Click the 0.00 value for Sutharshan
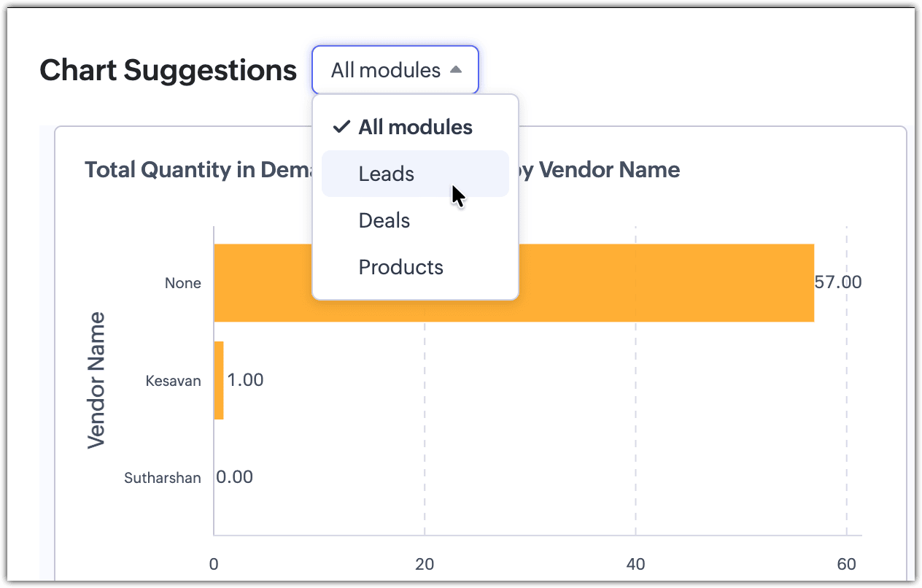Image resolution: width=922 pixels, height=588 pixels. [235, 477]
